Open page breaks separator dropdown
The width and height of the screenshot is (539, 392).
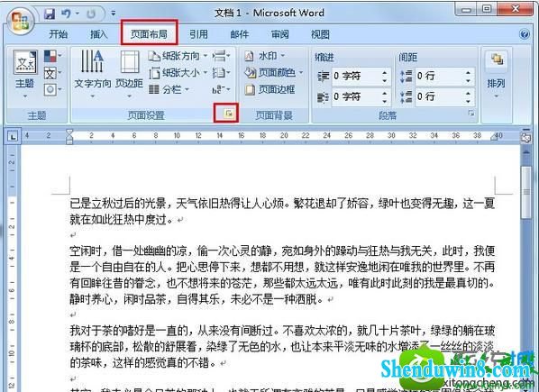pos(221,56)
